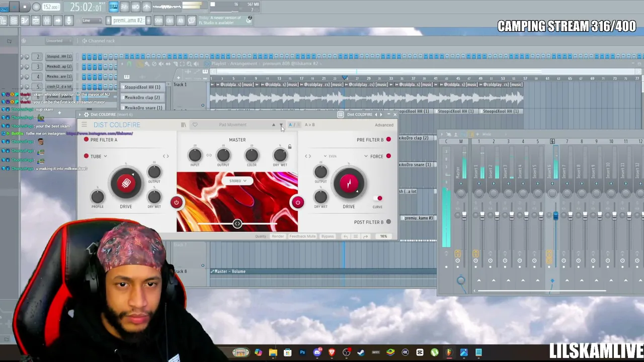Select the MexikoDro clap (2) picker item

(x=142, y=98)
